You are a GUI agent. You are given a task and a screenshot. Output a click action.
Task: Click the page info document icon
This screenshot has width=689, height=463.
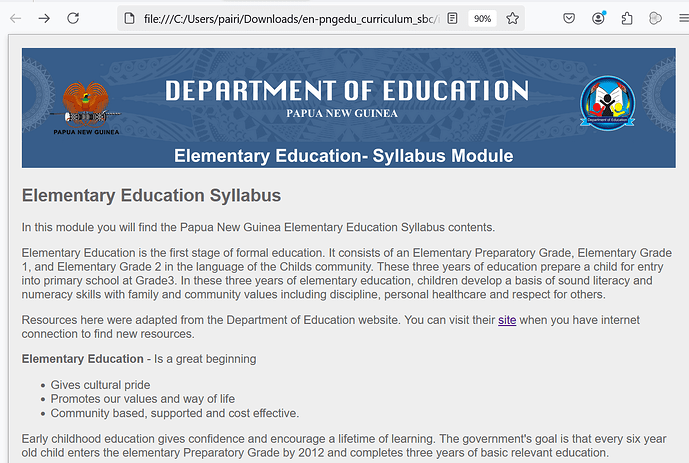point(129,18)
